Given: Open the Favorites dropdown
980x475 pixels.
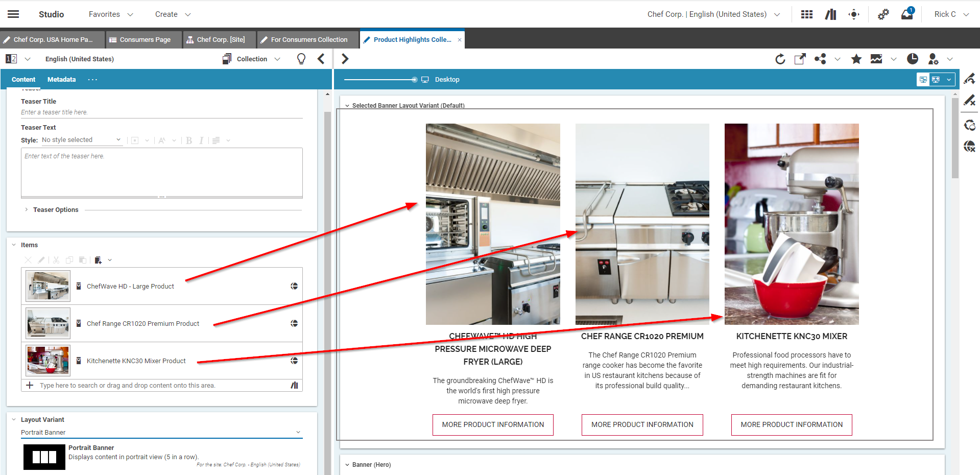Looking at the screenshot, I should pyautogui.click(x=111, y=14).
